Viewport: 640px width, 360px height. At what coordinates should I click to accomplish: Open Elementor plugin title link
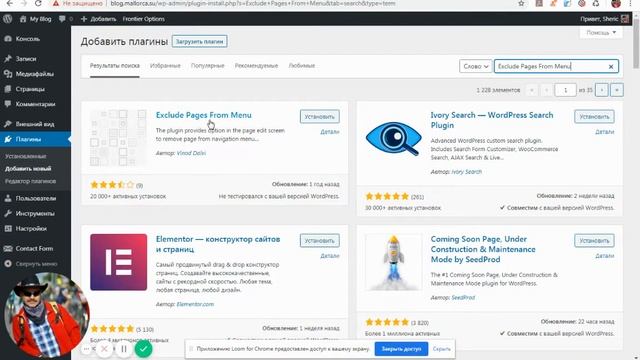tap(218, 244)
